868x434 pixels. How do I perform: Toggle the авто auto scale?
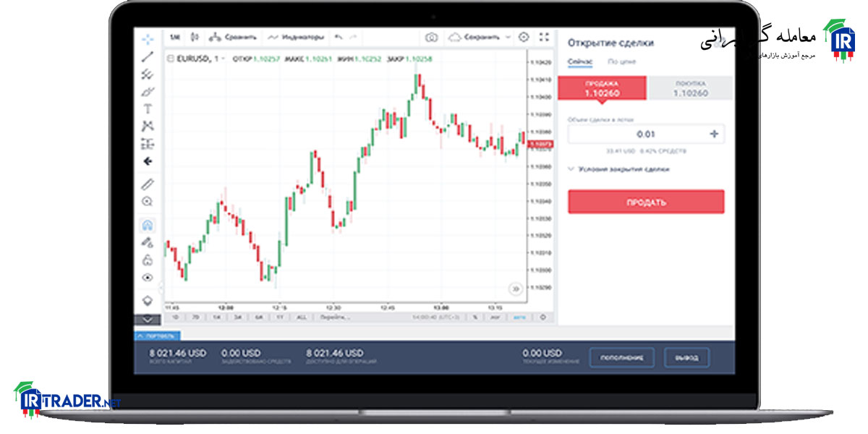[519, 317]
